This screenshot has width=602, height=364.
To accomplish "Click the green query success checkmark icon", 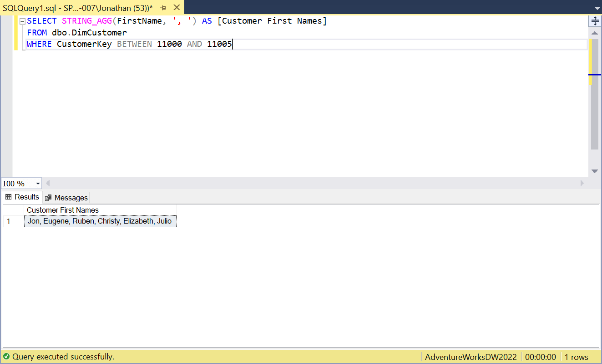I will point(6,357).
